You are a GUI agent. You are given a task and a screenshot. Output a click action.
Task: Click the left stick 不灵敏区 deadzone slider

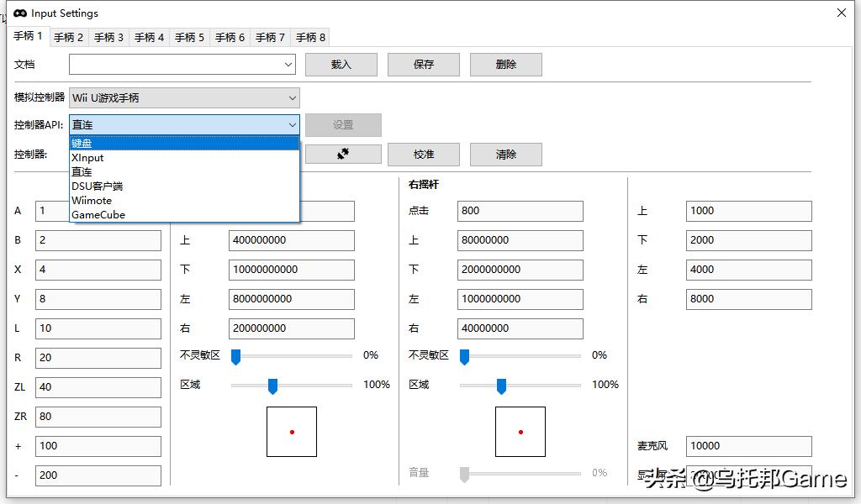point(236,356)
